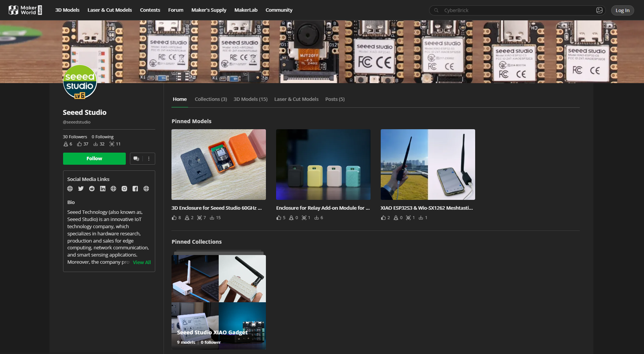Like the 60GHz Enclosure model
Viewport: 644px width, 354px height.
(x=174, y=218)
